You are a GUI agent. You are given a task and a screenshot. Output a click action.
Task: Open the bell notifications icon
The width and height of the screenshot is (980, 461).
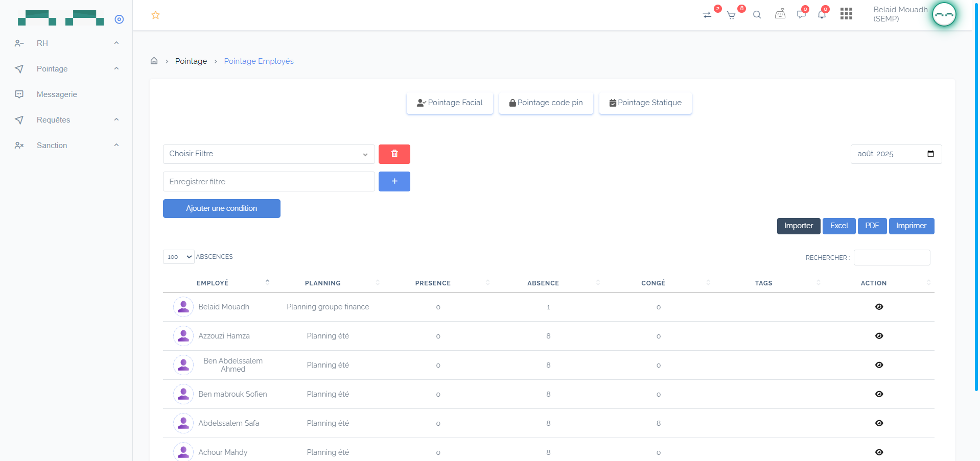(x=822, y=14)
